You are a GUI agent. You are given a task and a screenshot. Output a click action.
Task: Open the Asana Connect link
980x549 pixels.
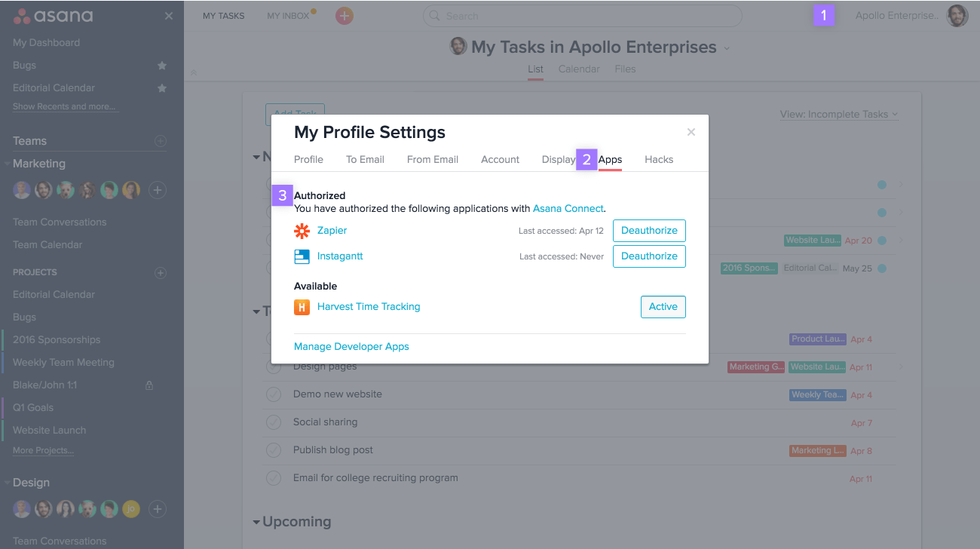coord(568,209)
